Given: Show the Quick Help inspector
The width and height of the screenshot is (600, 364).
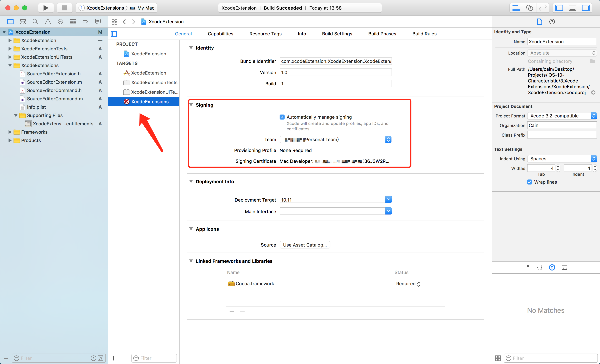Looking at the screenshot, I should 552,22.
